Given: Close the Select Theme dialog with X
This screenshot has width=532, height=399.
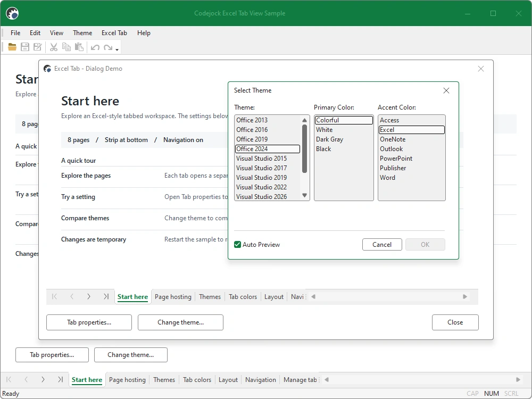Looking at the screenshot, I should (446, 90).
